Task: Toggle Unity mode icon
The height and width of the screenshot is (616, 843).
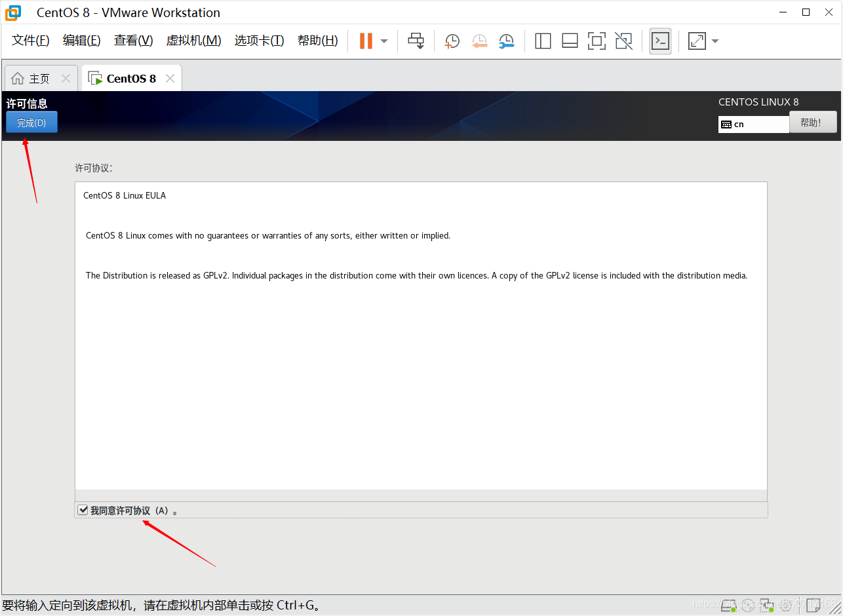Action: coord(624,41)
